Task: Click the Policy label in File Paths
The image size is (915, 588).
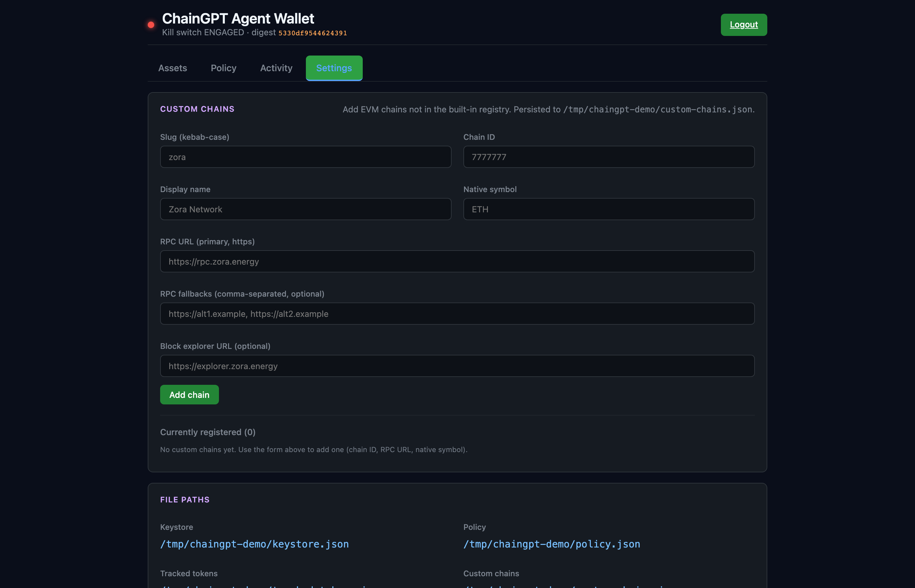Action: [474, 527]
